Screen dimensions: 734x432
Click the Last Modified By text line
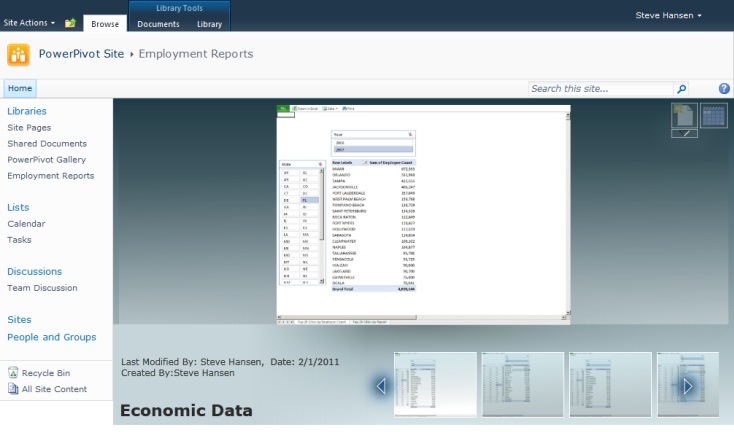tap(230, 361)
